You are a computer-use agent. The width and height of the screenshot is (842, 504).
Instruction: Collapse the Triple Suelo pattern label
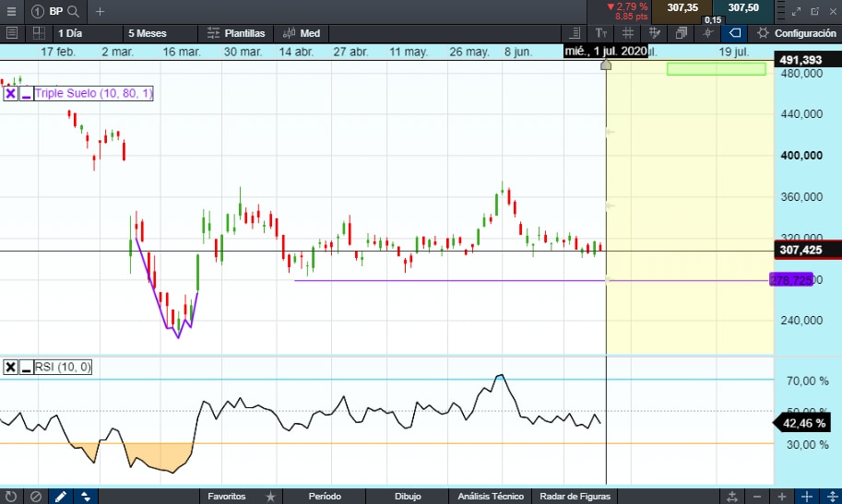pos(26,93)
